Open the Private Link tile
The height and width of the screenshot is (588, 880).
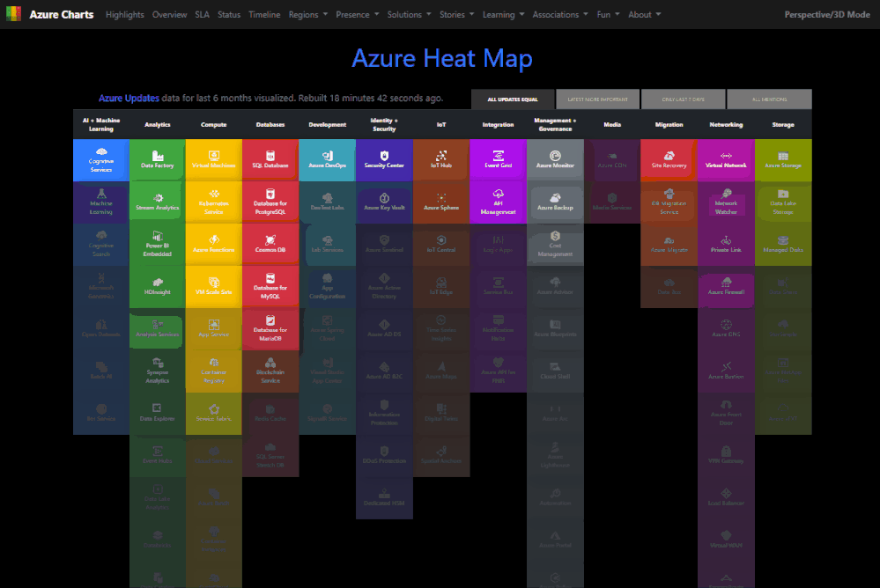click(726, 245)
